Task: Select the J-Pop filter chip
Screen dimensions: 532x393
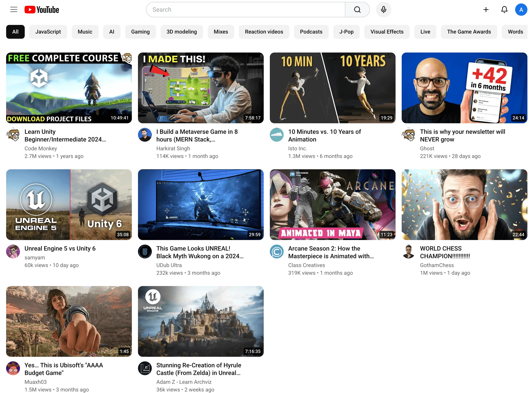Action: click(346, 32)
